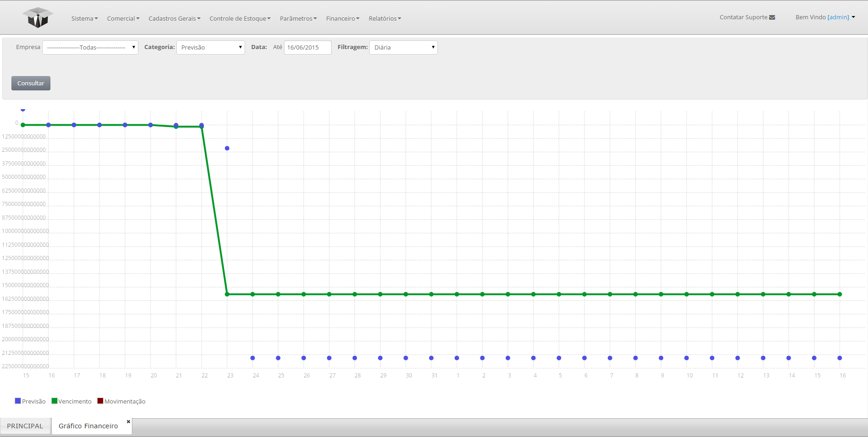Click the box logo icon
Screen dimensions: 868x437
[x=38, y=18]
